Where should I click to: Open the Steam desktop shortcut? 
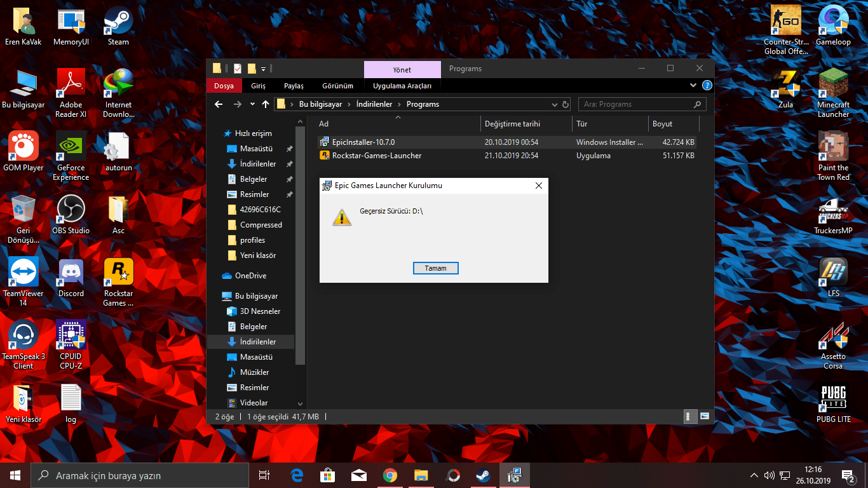[x=118, y=27]
